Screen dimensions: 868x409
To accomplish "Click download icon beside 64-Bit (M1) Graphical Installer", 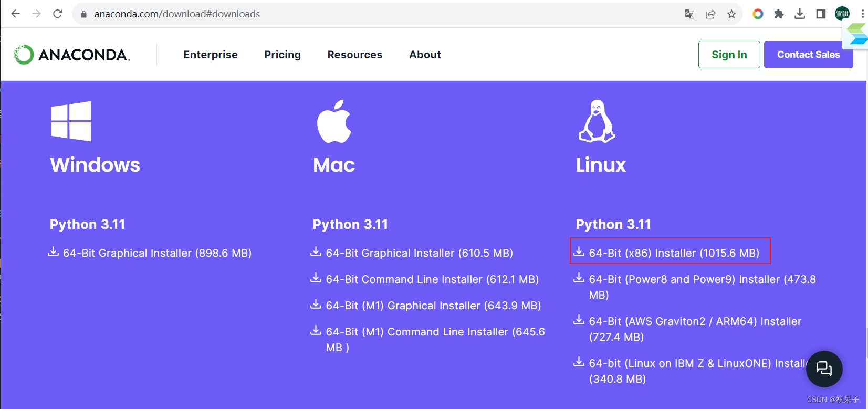I will [x=316, y=304].
